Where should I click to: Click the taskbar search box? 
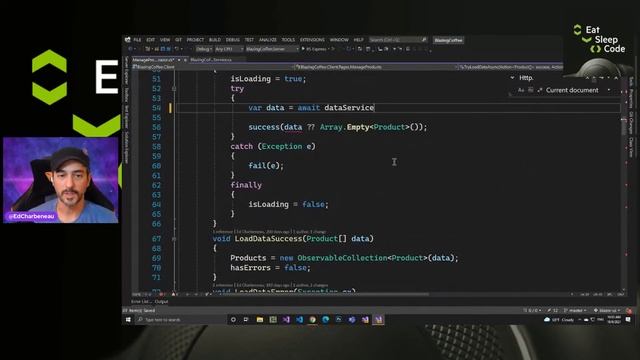(x=180, y=320)
